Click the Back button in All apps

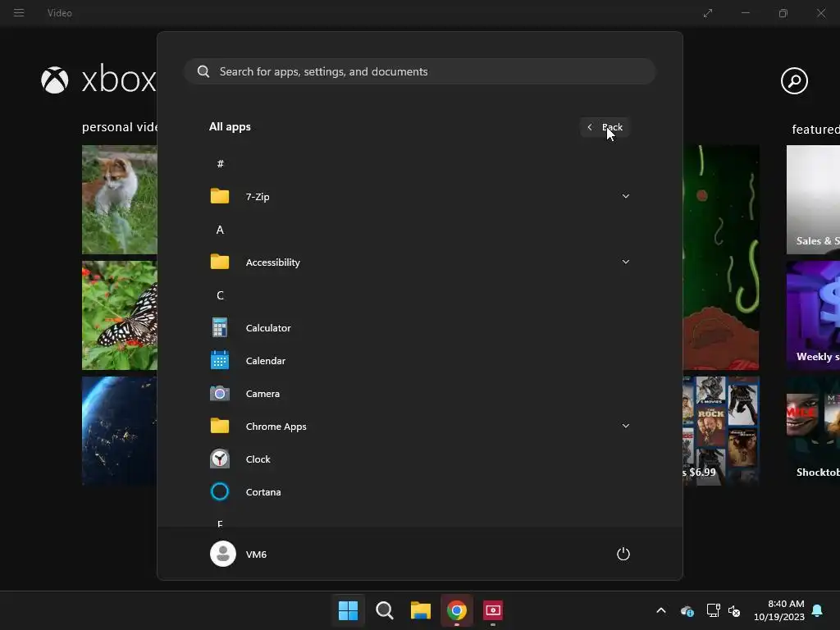[605, 127]
